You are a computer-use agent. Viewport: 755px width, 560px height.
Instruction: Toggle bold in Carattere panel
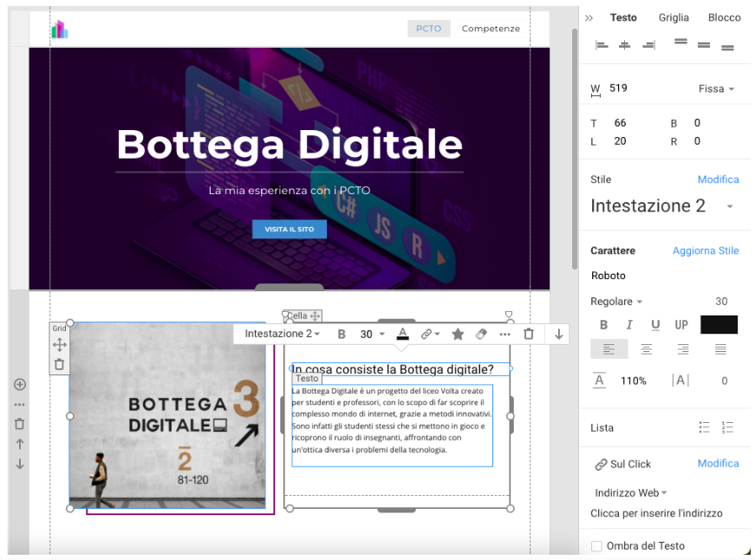point(603,325)
